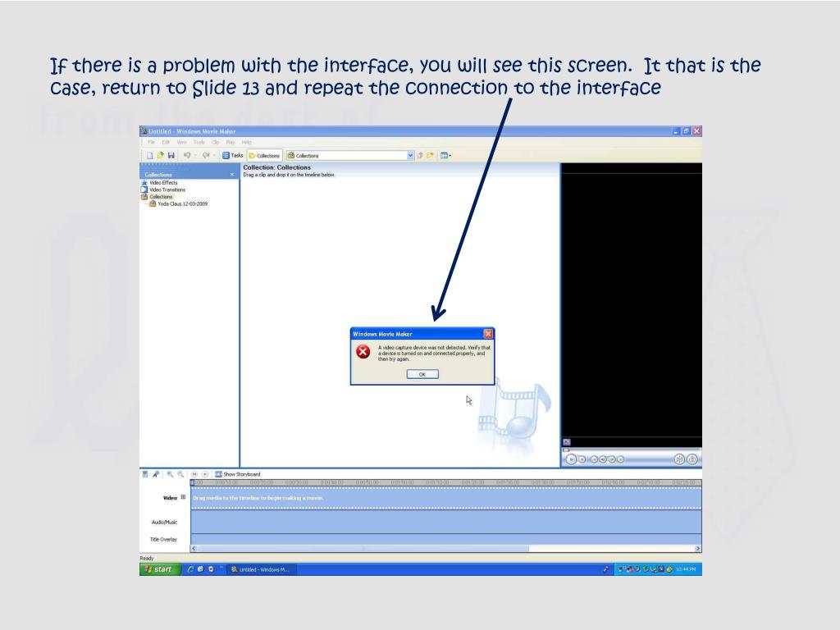Screen dimensions: 840x630
Task: Click the preview monitor seek bar
Action: click(631, 450)
